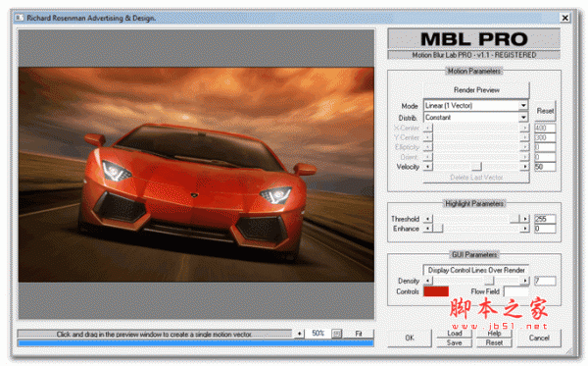Click the Threshold right arrow
The width and height of the screenshot is (588, 366).
[x=525, y=219]
